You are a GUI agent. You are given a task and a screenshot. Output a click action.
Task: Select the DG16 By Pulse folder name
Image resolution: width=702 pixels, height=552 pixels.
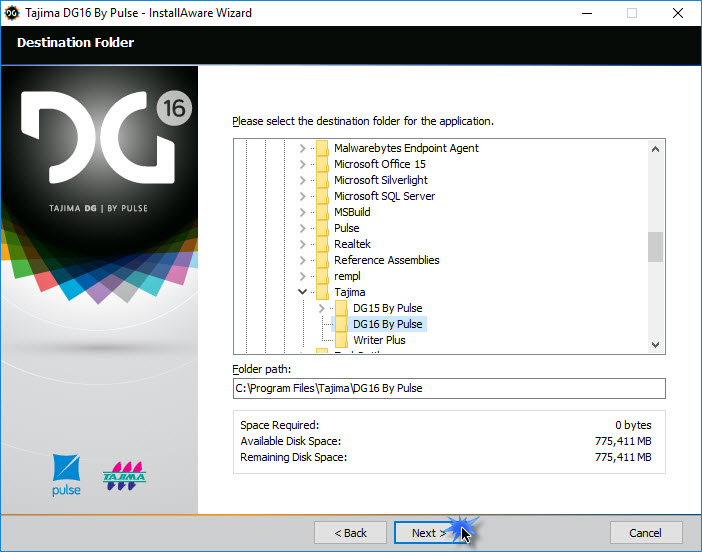388,324
